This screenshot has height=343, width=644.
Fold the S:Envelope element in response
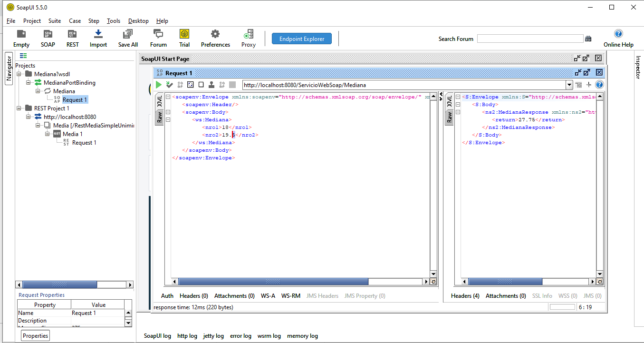pos(458,97)
